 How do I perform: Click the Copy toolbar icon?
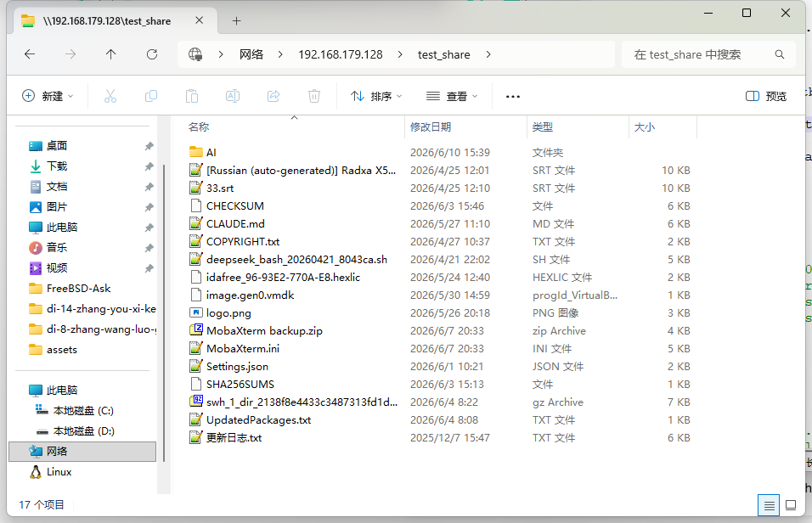pos(150,96)
